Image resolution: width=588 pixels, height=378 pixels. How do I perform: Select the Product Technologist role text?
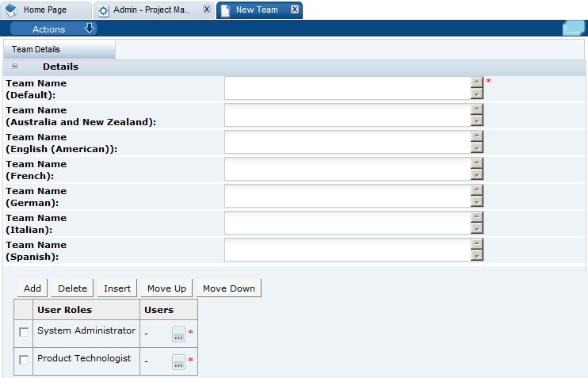[84, 358]
